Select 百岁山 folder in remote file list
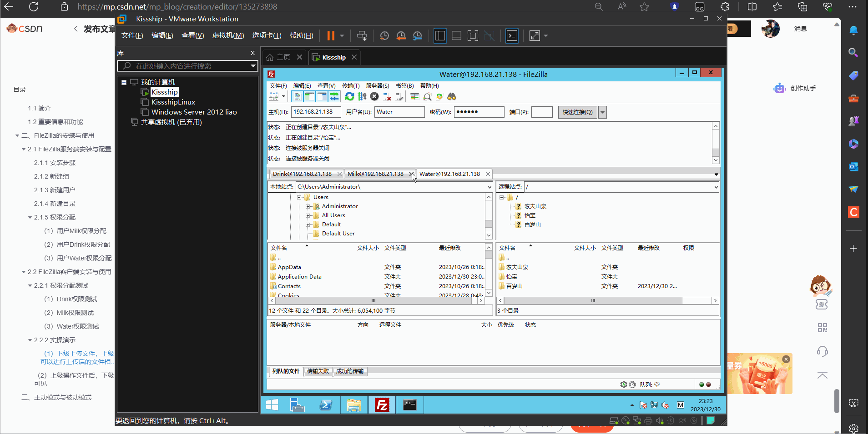Image resolution: width=868 pixels, height=434 pixels. click(x=514, y=286)
